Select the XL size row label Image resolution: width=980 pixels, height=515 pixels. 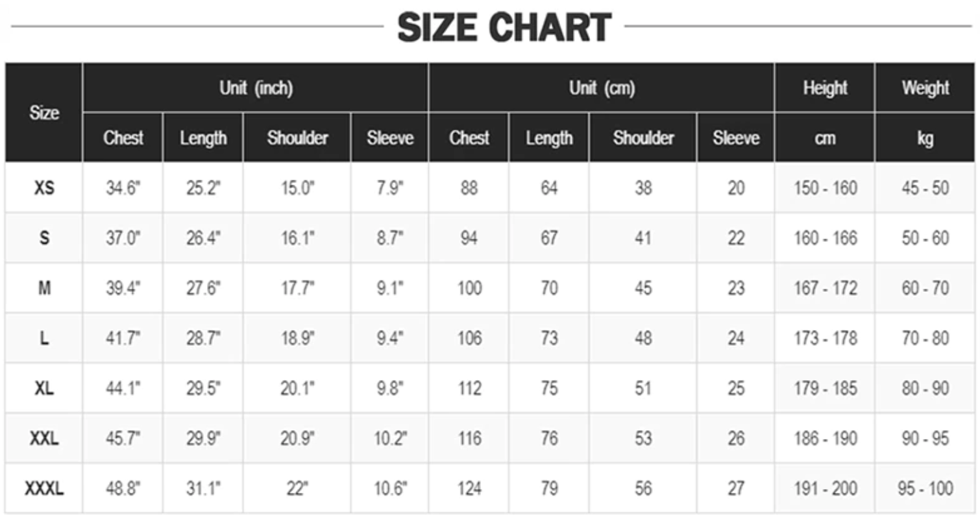click(44, 388)
